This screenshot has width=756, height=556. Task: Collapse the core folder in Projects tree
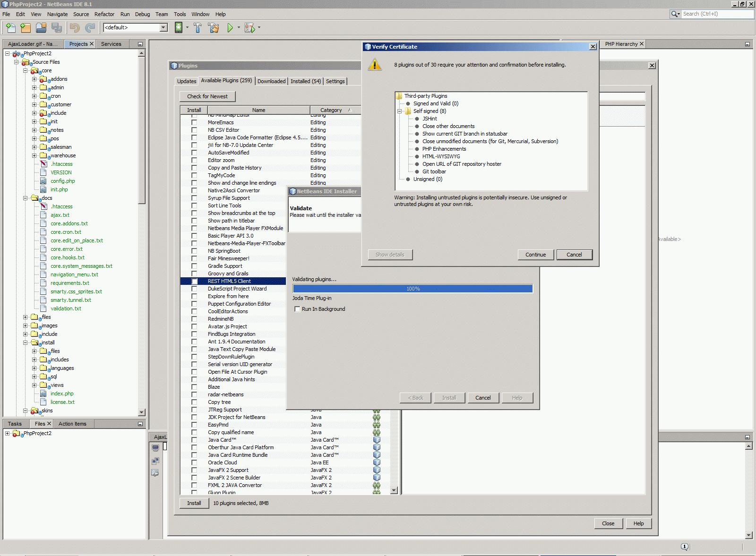(x=26, y=71)
